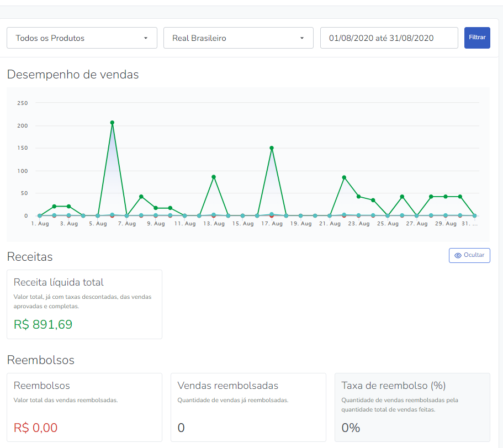Viewport: 503px width, 448px height.
Task: Select the R$ 891,69 revenue value
Action: coord(43,324)
